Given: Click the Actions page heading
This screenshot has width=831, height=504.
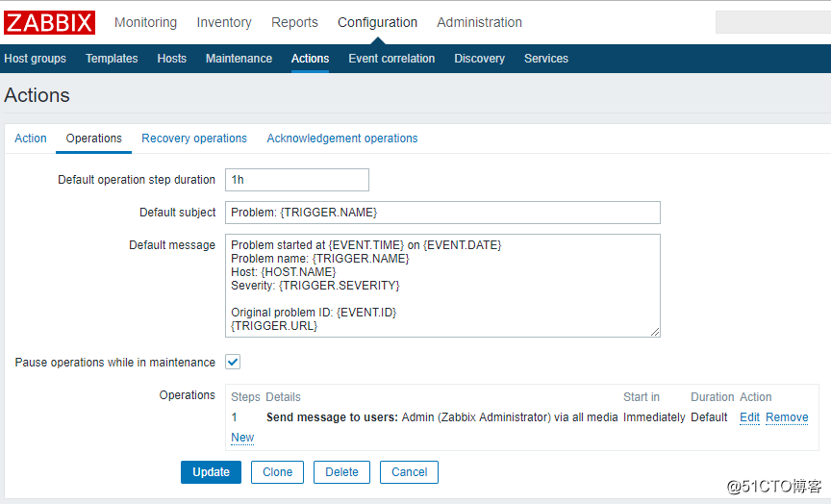Looking at the screenshot, I should click(x=38, y=95).
